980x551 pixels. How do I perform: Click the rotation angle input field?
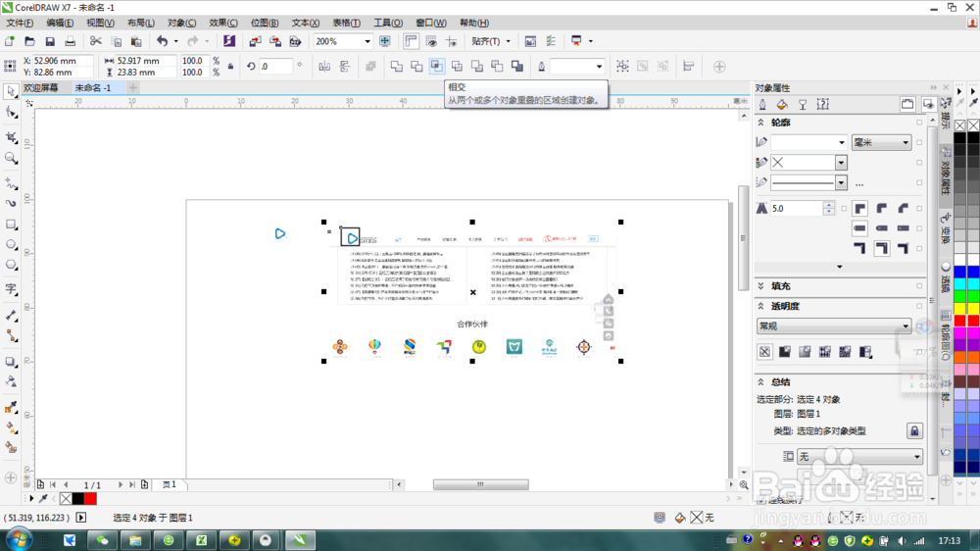[275, 67]
